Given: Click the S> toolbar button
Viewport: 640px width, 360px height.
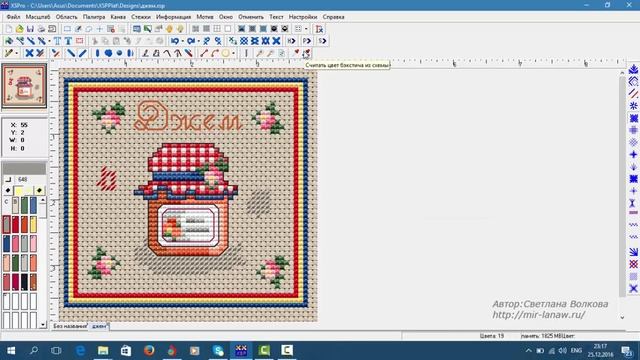Looking at the screenshot, I should 322,41.
